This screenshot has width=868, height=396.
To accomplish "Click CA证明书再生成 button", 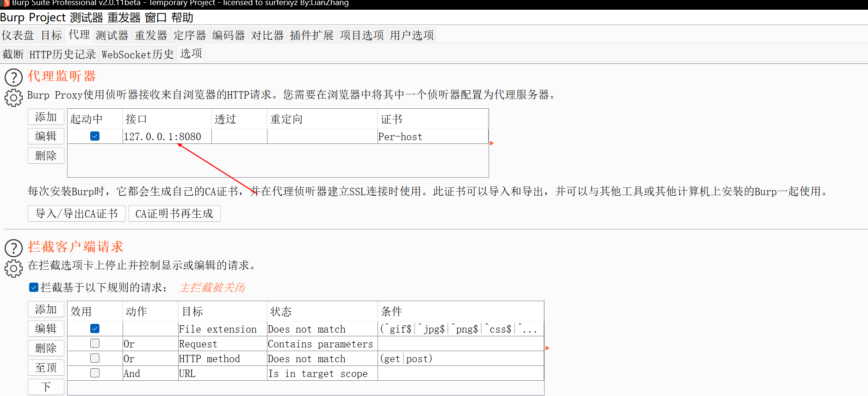I will (x=174, y=213).
